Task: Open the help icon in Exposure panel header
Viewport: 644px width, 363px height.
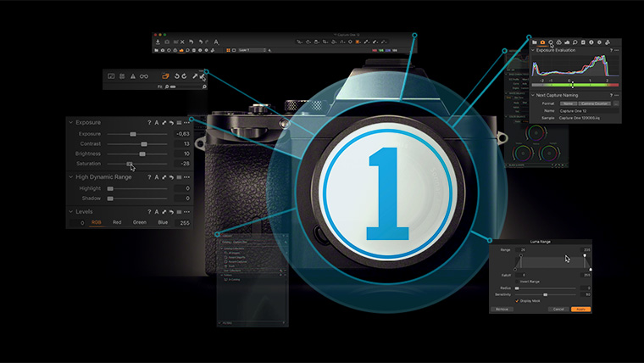Action: pos(149,122)
